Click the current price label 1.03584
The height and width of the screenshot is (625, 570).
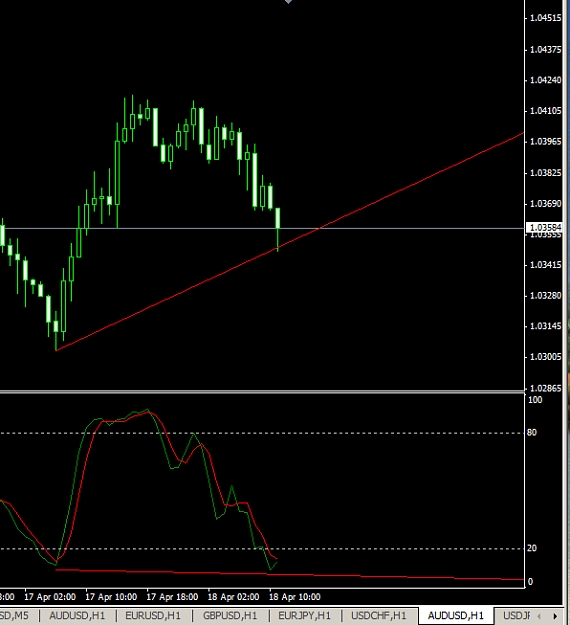544,227
